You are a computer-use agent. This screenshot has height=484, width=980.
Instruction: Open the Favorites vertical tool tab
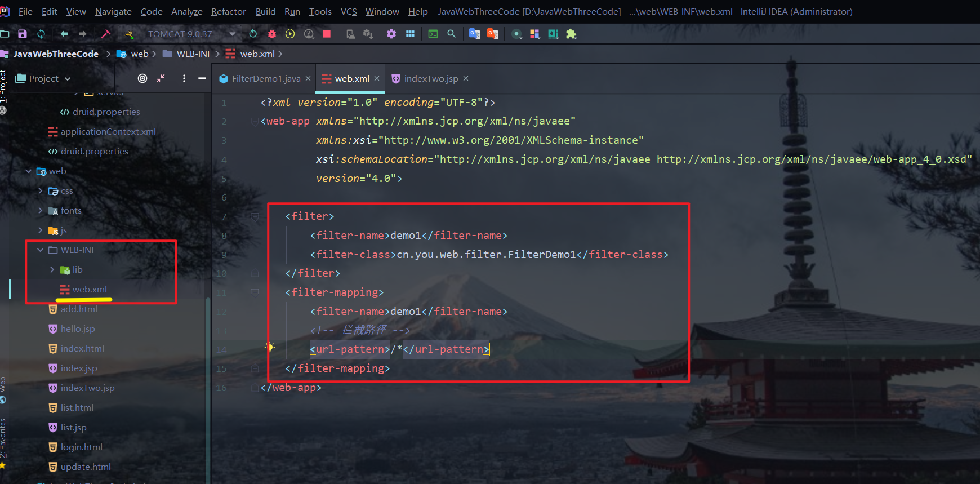(3, 438)
